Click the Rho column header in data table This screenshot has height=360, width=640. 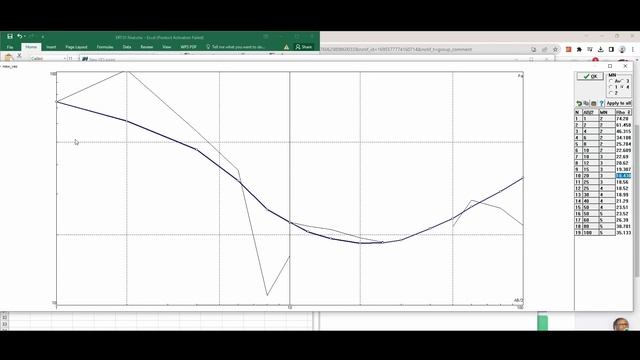(x=623, y=112)
